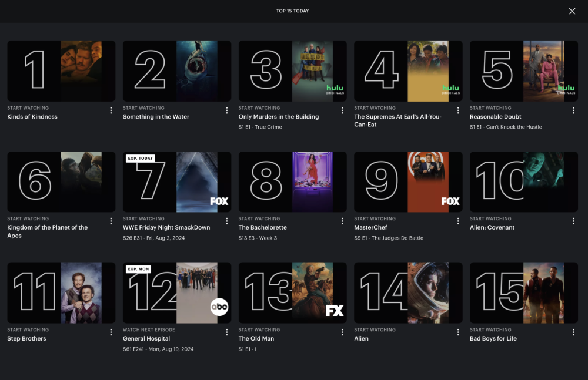Screen dimensions: 588x380
Task: Select the number 1 Kinds of Kindness thumbnail
Action: 61,71
